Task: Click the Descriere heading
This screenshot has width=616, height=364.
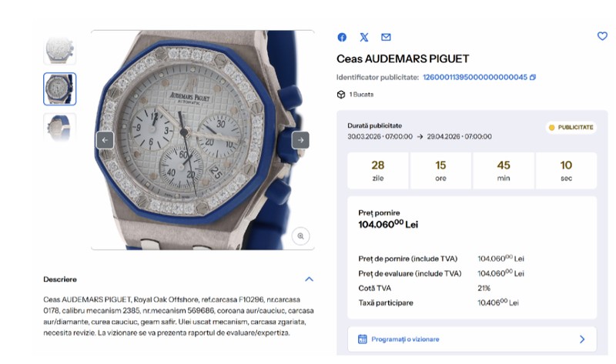Action: click(x=60, y=279)
